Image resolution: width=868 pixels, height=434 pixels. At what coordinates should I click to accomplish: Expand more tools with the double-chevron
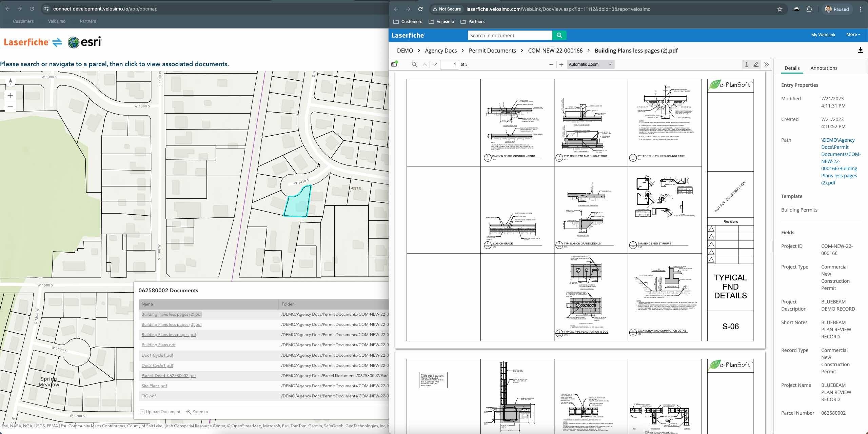pyautogui.click(x=767, y=64)
